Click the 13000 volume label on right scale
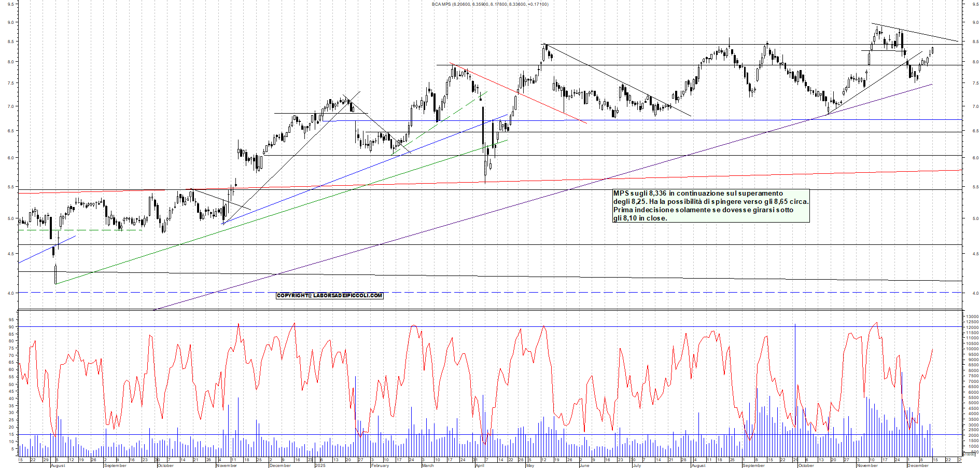Viewport: 980px width, 468px height. pos(971,316)
